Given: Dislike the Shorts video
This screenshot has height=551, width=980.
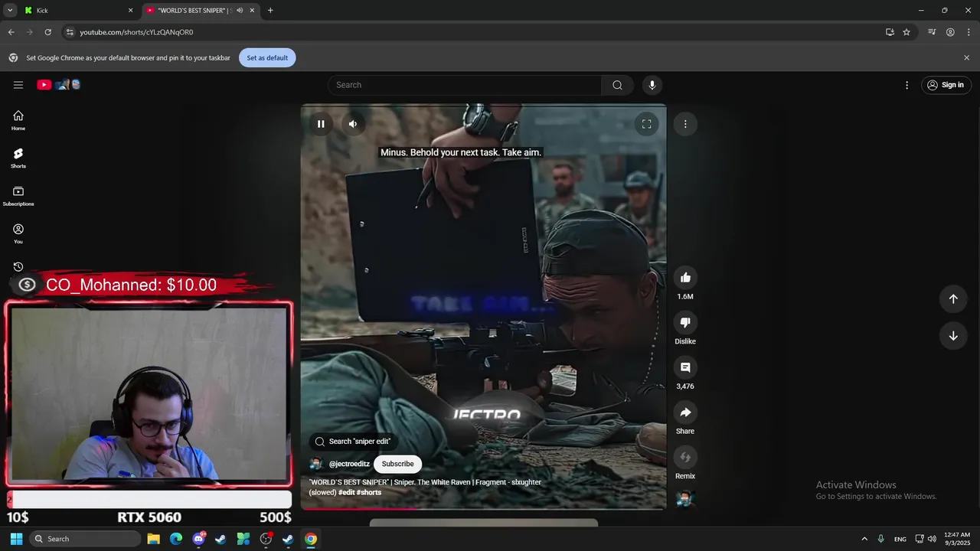Looking at the screenshot, I should point(685,323).
